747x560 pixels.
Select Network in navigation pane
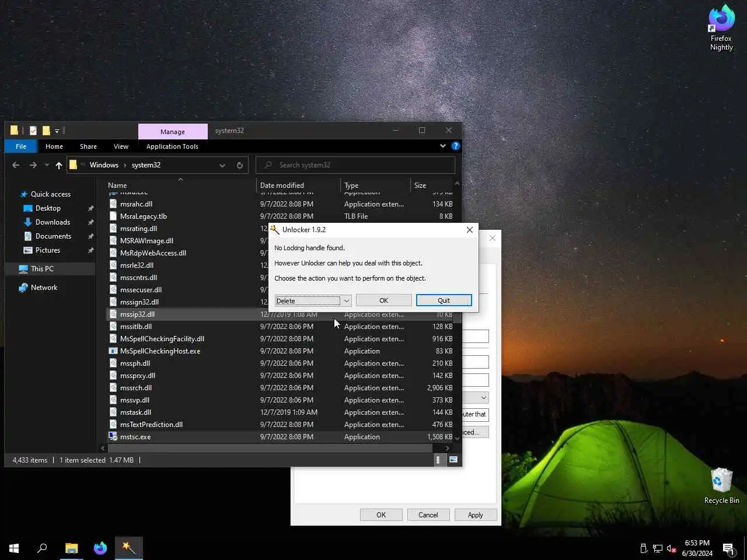tap(44, 288)
